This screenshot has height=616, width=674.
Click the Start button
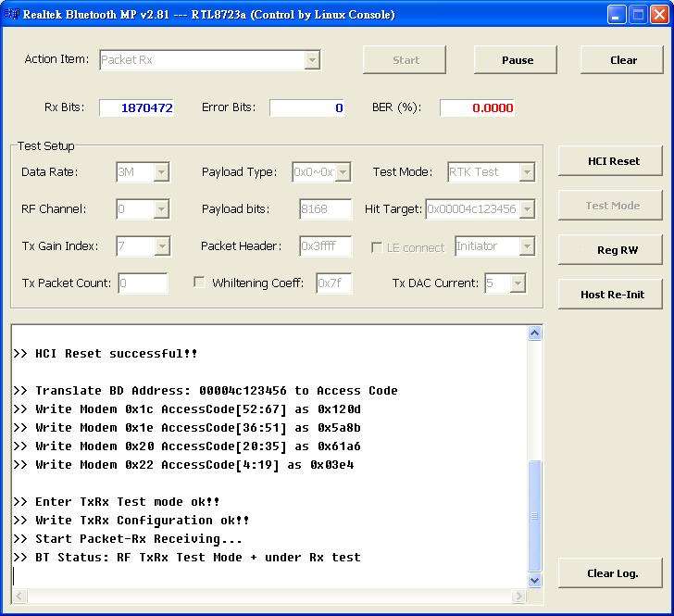(x=405, y=60)
